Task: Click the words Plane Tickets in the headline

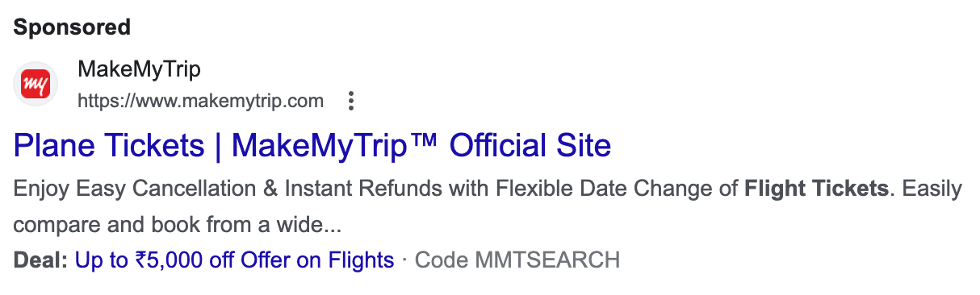Action: pyautogui.click(x=109, y=146)
